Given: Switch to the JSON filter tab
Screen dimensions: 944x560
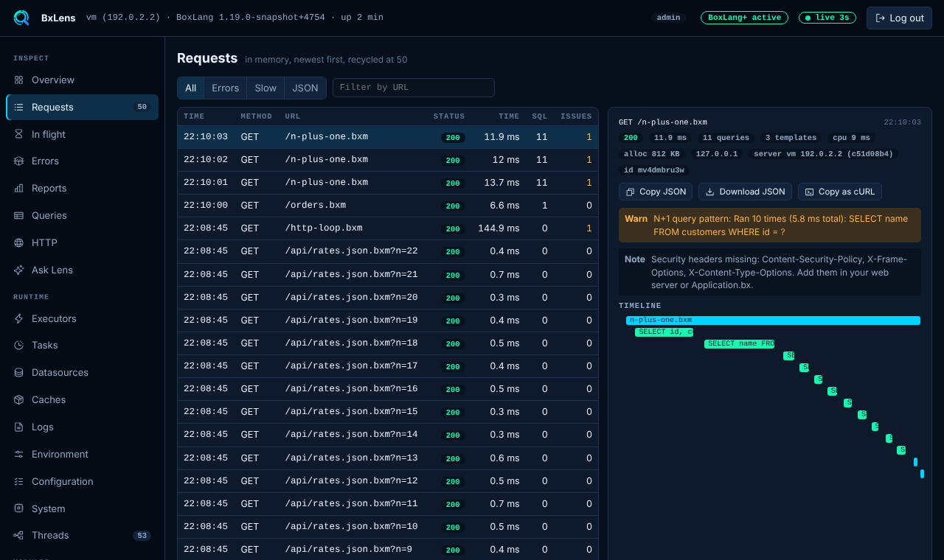Looking at the screenshot, I should [305, 88].
